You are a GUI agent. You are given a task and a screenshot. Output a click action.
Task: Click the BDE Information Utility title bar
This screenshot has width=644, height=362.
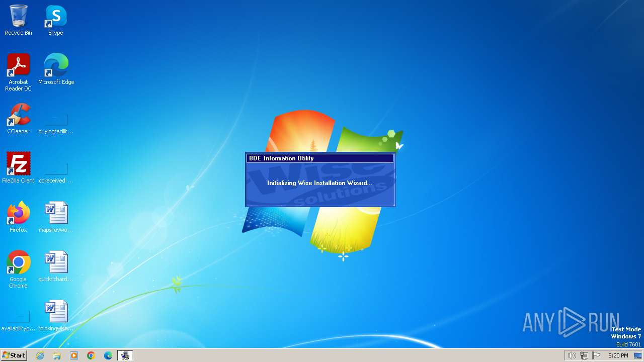coord(320,158)
